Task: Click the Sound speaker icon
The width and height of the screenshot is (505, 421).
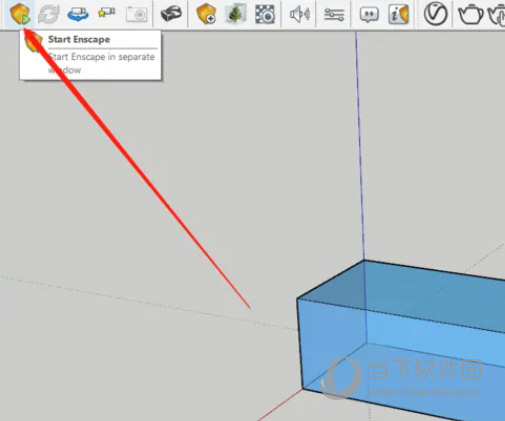Action: pos(299,14)
